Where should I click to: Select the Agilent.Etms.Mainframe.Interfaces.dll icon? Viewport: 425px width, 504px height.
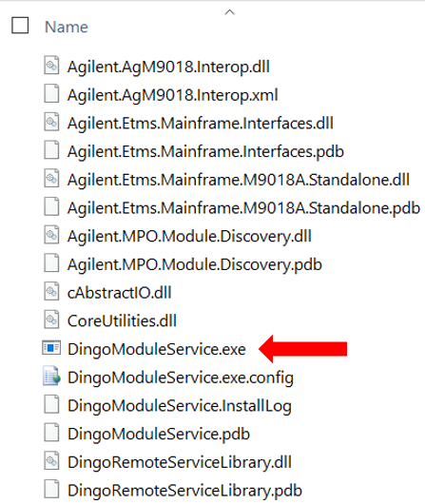(51, 122)
